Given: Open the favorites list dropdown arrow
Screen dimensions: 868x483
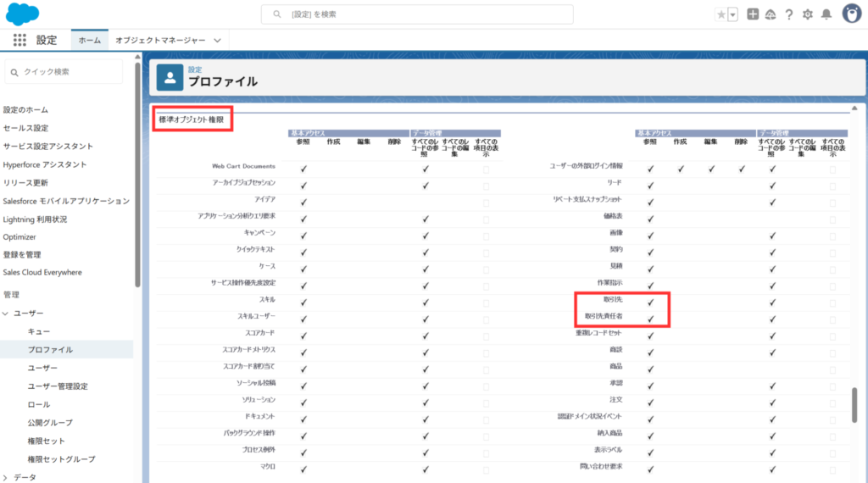Looking at the screenshot, I should 732,14.
